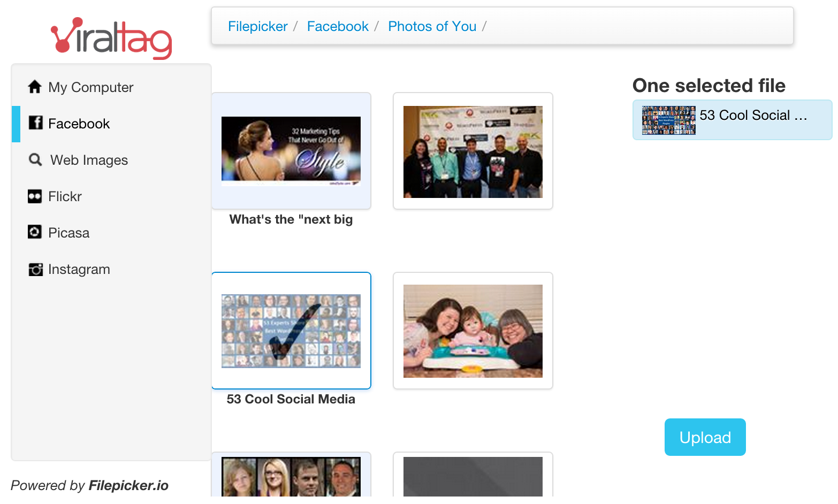The width and height of the screenshot is (838, 504).
Task: Select the 32 Marketing Tips Style photo
Action: (291, 151)
